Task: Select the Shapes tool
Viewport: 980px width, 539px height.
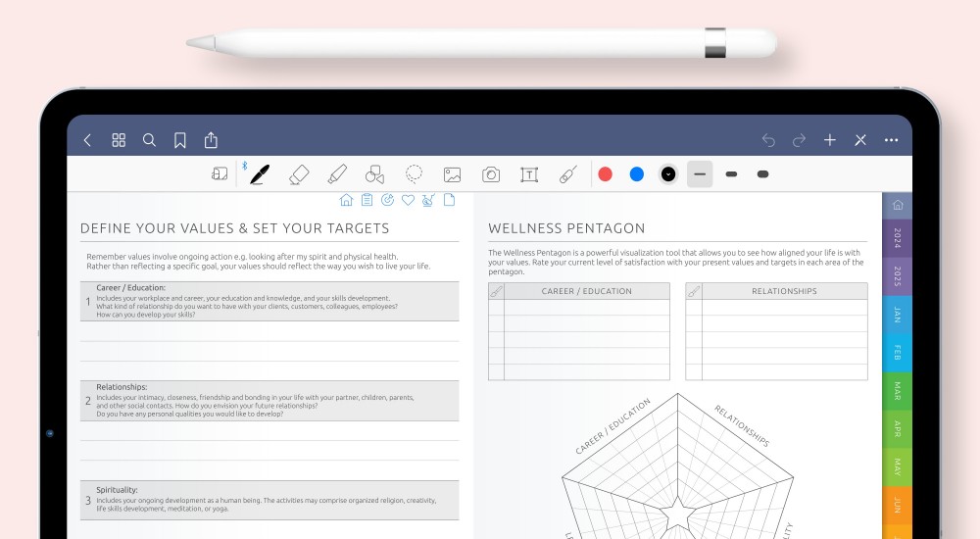Action: click(x=375, y=174)
